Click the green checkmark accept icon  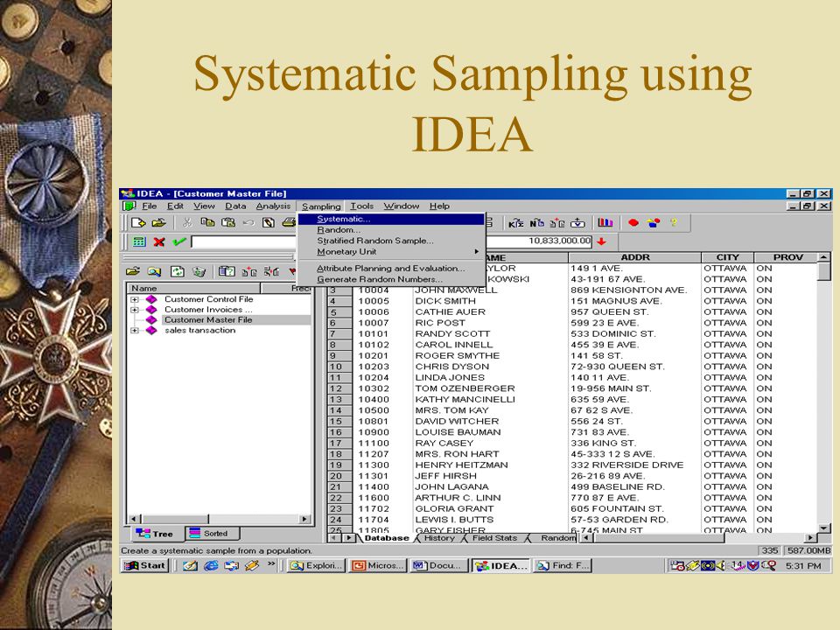coord(179,241)
